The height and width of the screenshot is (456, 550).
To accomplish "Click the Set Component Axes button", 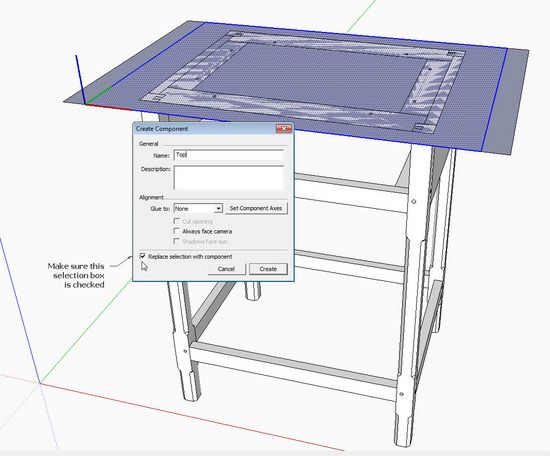I will pos(256,208).
